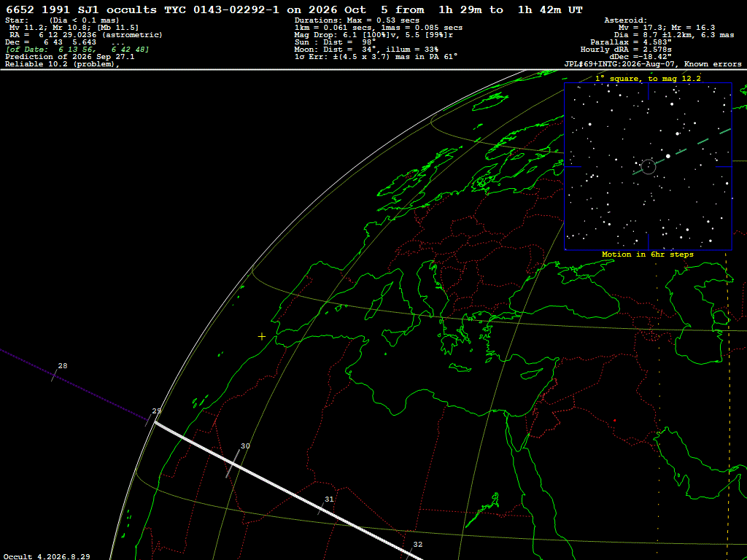
Task: Click the JPL#69+INTG Known errors text
Action: pyautogui.click(x=653, y=64)
